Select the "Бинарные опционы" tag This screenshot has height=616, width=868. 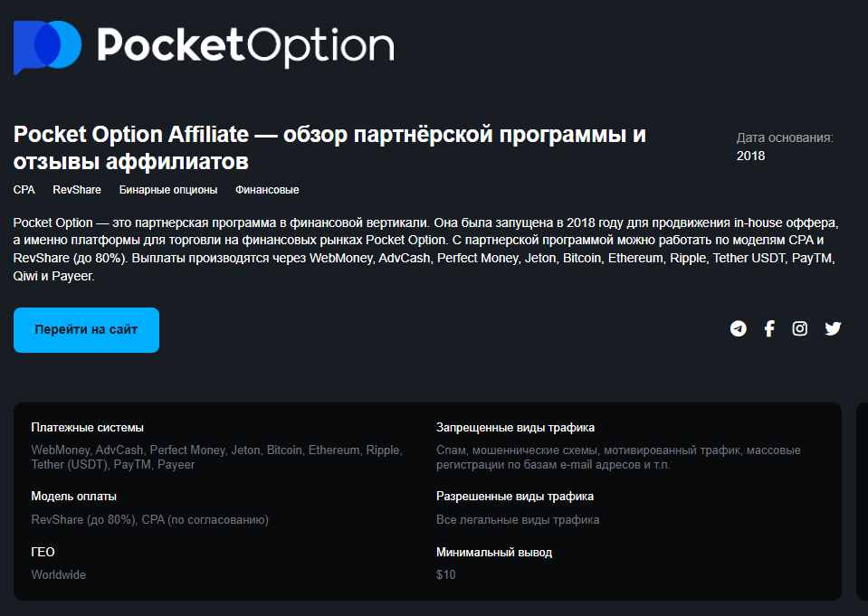[168, 190]
